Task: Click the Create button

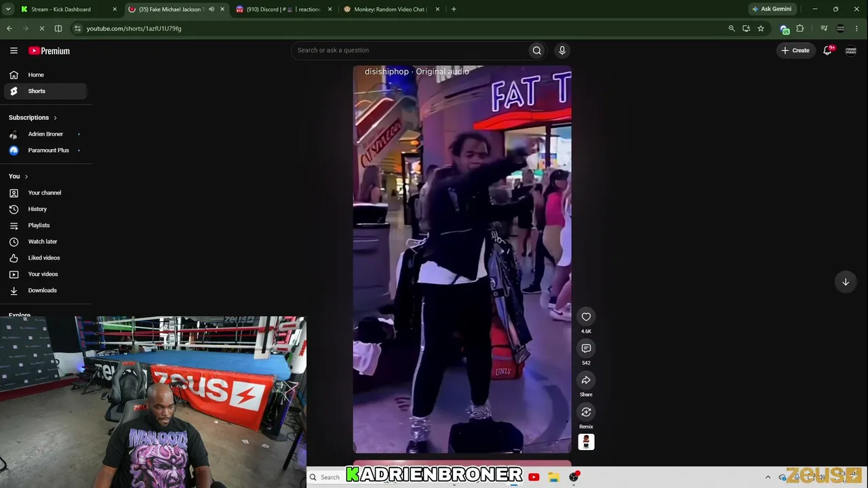Action: [x=795, y=50]
